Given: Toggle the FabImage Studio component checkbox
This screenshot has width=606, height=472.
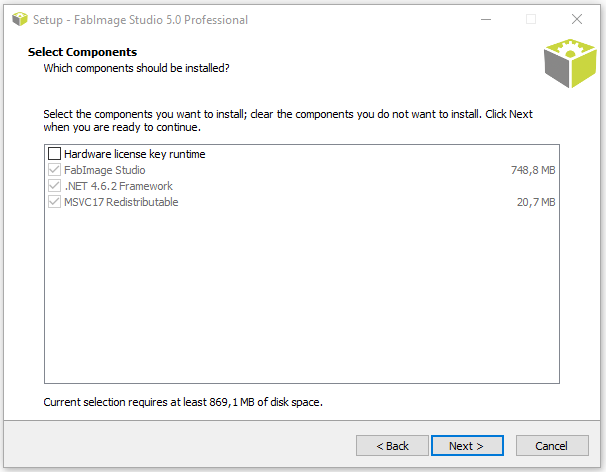Looking at the screenshot, I should [54, 170].
